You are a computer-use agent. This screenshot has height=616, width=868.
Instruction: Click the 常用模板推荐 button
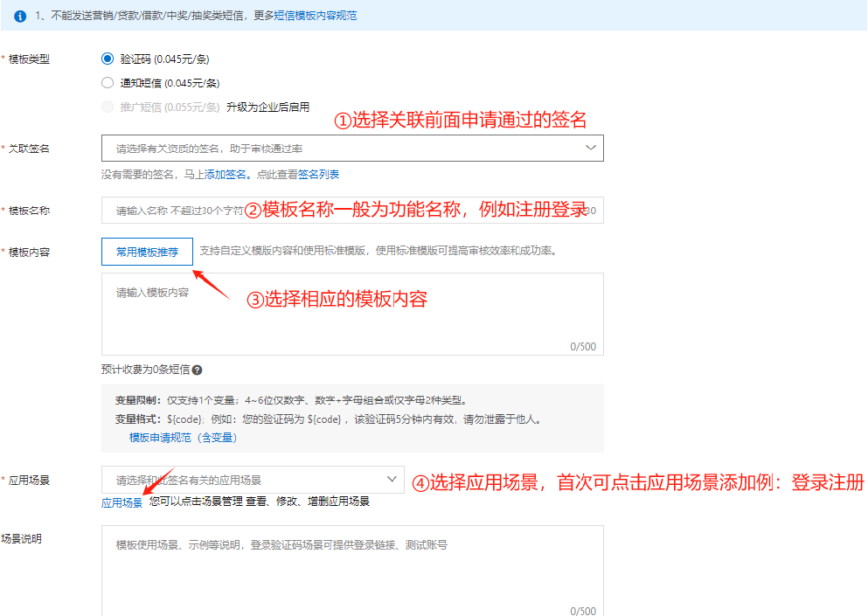(x=147, y=252)
